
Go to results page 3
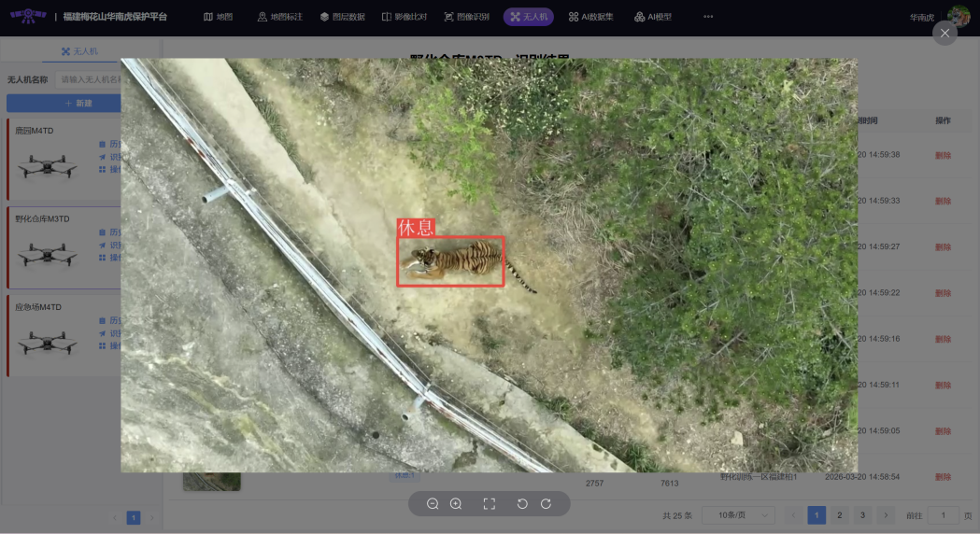tap(862, 515)
